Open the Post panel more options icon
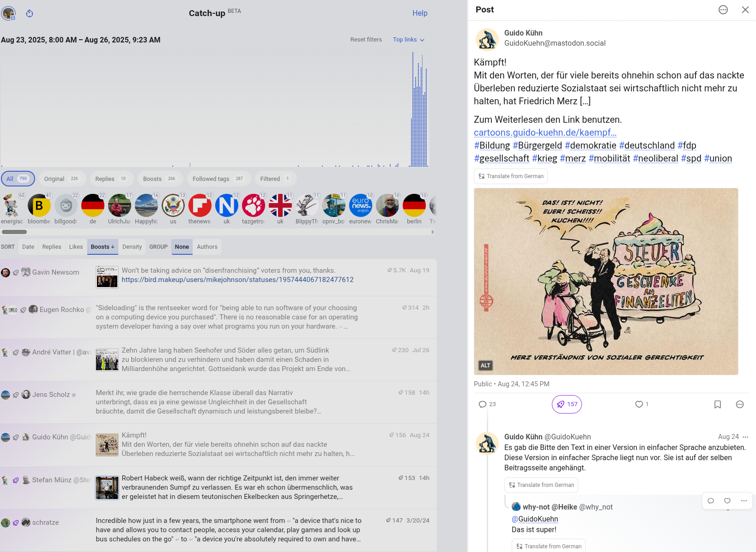Image resolution: width=756 pixels, height=552 pixels. tap(723, 10)
